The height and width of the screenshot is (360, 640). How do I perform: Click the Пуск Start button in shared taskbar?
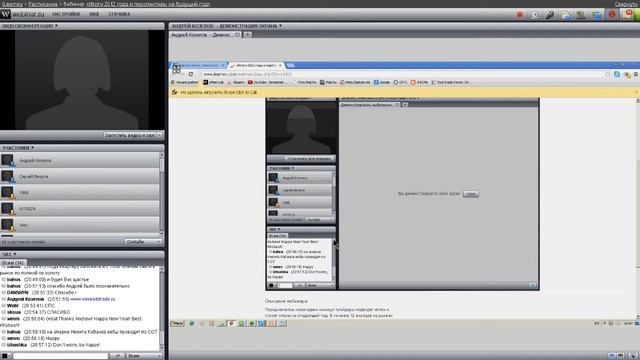[x=177, y=323]
